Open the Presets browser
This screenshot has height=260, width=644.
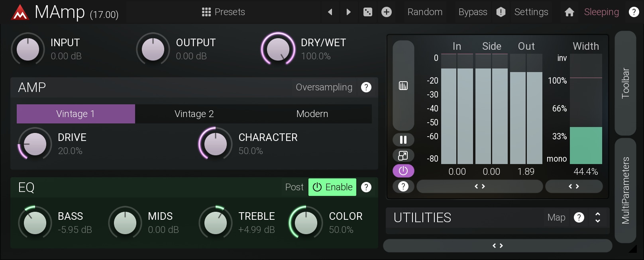(x=224, y=12)
